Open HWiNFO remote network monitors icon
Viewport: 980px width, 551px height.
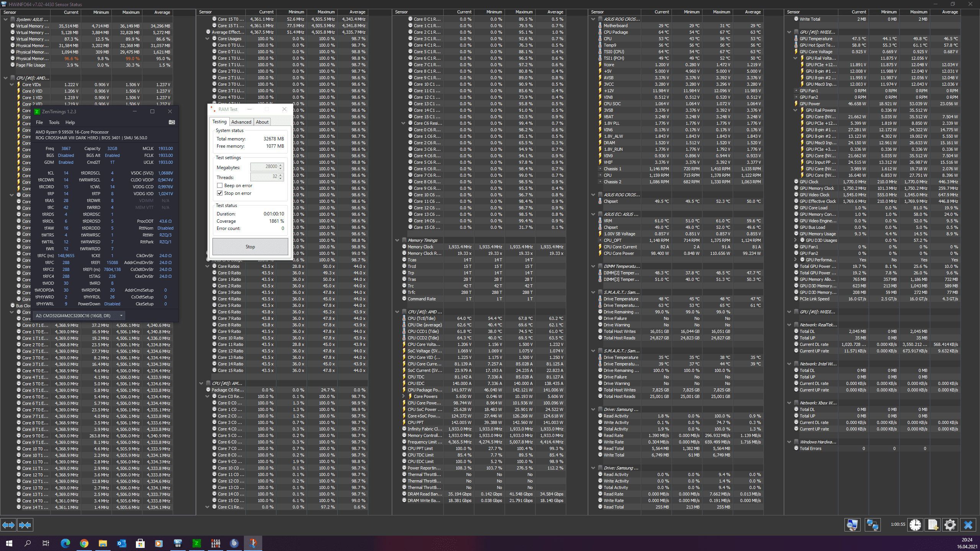tap(872, 525)
